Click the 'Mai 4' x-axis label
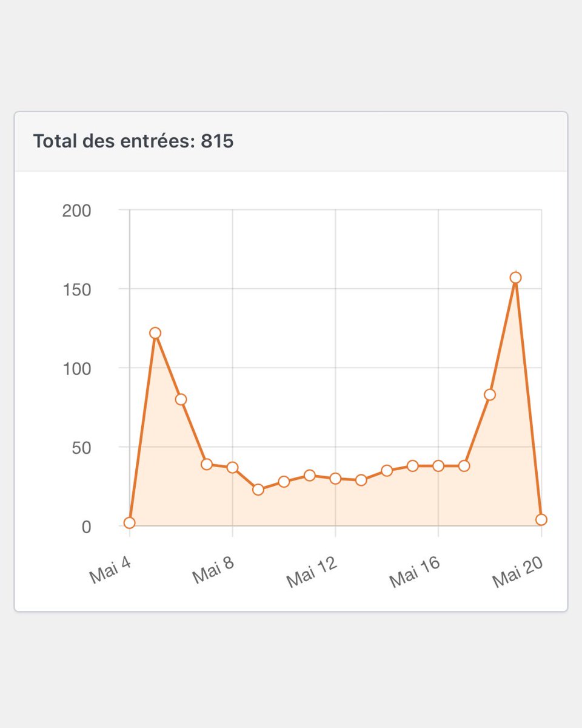The image size is (582, 728). (x=110, y=571)
